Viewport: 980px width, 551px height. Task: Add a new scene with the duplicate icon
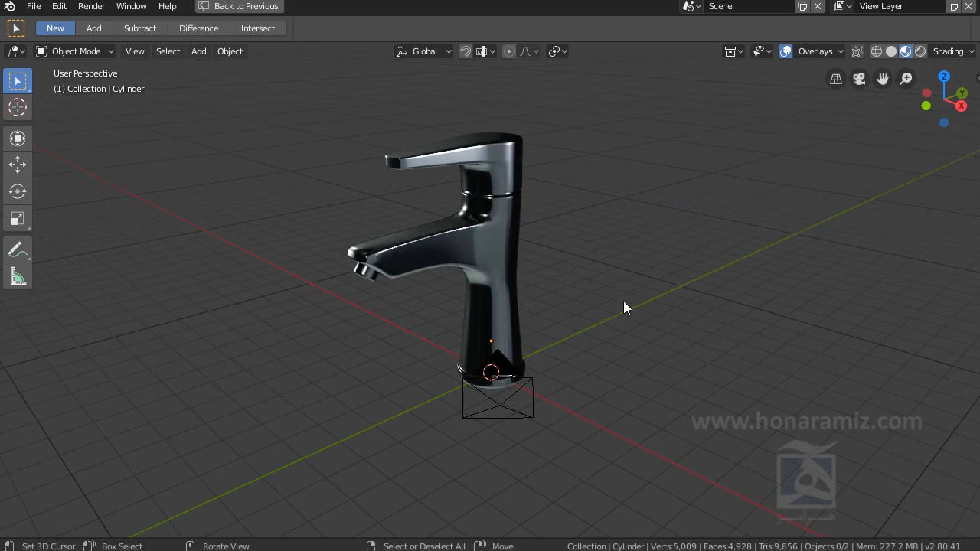click(x=802, y=6)
